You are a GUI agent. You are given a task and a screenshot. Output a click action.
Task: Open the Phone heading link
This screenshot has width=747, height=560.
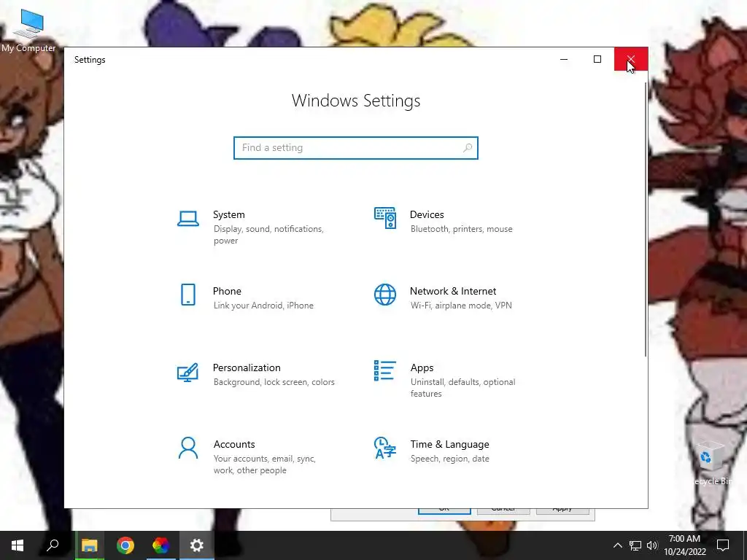pyautogui.click(x=227, y=291)
